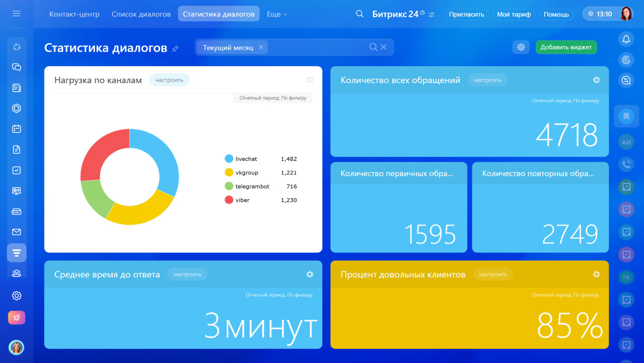Open gear menu on Процент довольных клиентов widget
Image resolution: width=644 pixels, height=363 pixels.
(x=596, y=274)
